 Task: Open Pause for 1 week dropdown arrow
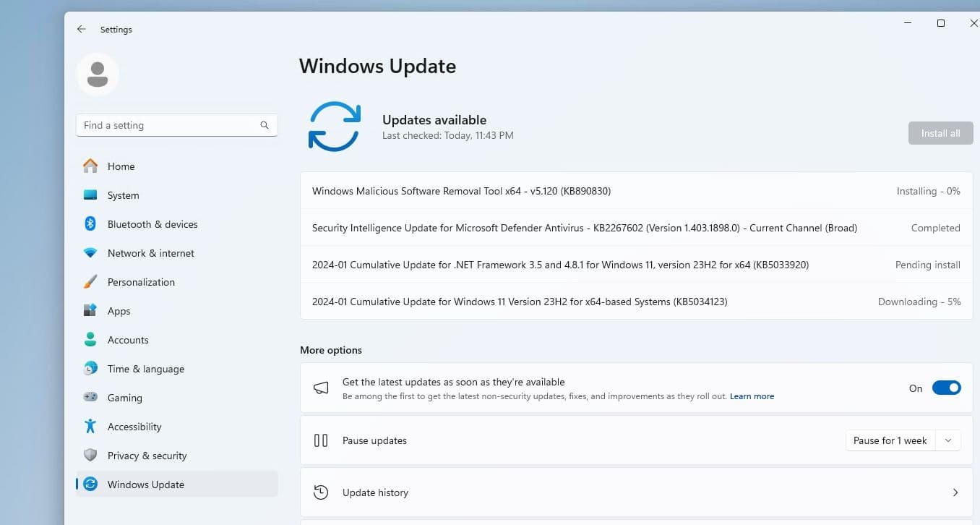(948, 440)
